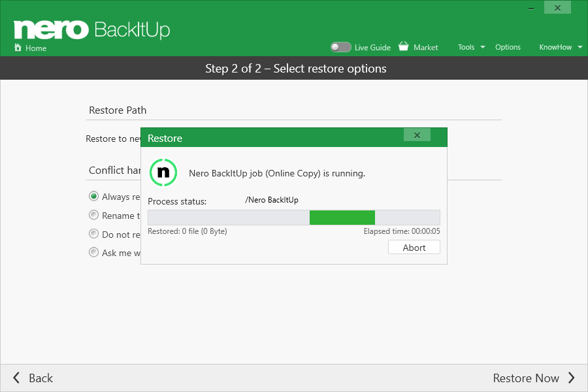The width and height of the screenshot is (588, 392).
Task: Toggle the Live Guide switch
Action: coord(340,47)
